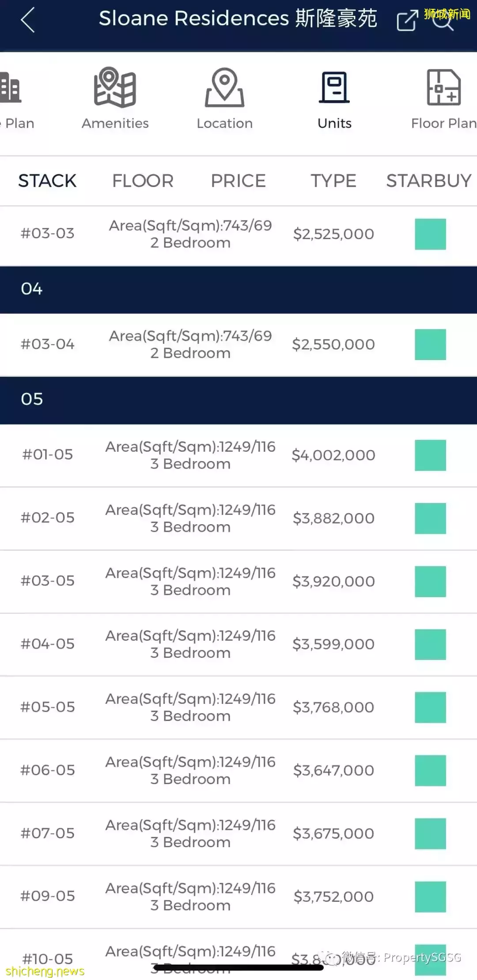Sort by the FLOOR tab
The image size is (477, 980).
pos(143,181)
